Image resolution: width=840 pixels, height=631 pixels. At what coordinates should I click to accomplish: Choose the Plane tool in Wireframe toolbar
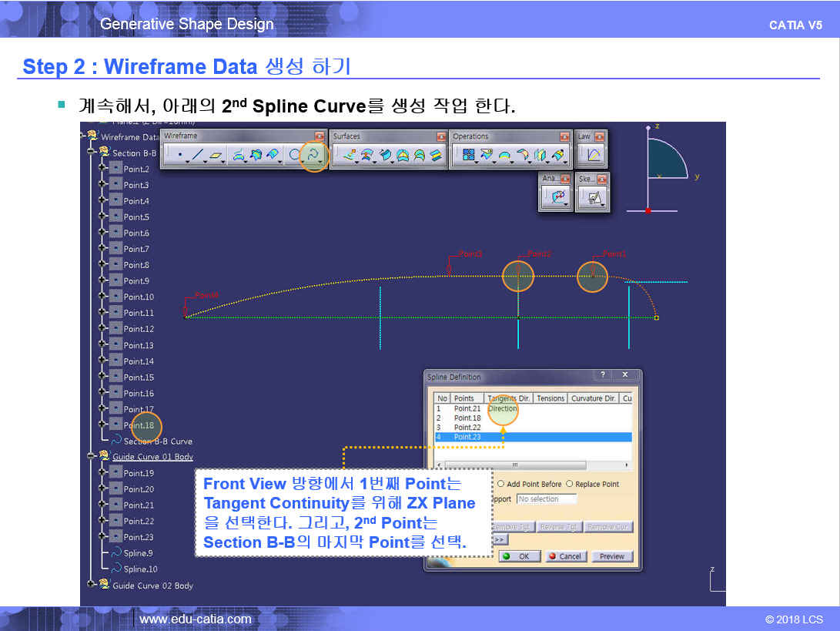click(x=217, y=155)
